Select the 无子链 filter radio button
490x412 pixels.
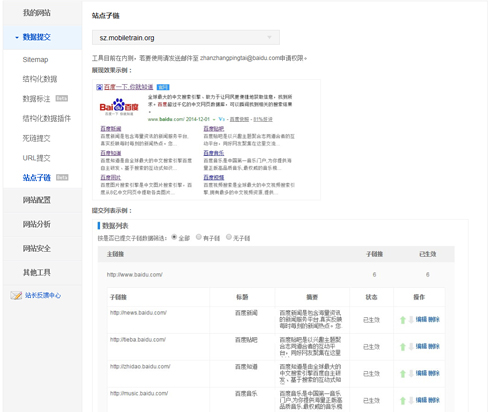[x=229, y=237]
